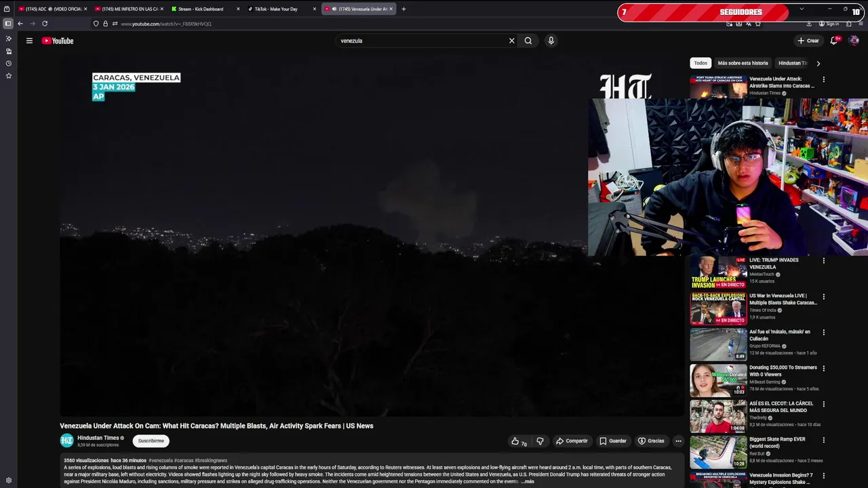868x488 pixels.
Task: Clear the search box text
Action: [512, 41]
